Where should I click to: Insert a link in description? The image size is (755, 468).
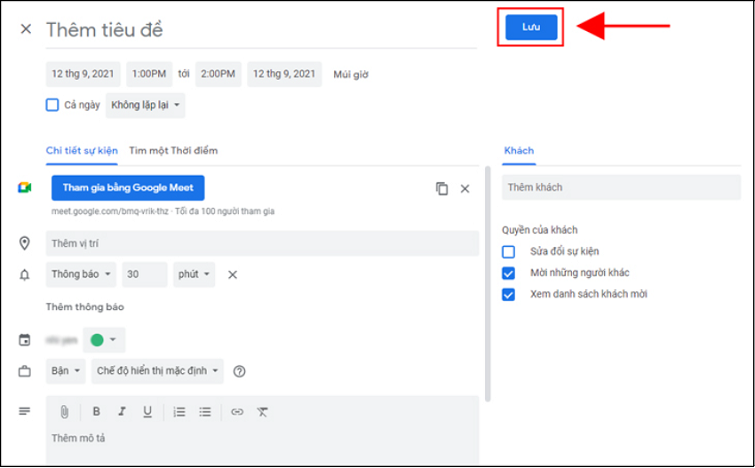tap(237, 411)
